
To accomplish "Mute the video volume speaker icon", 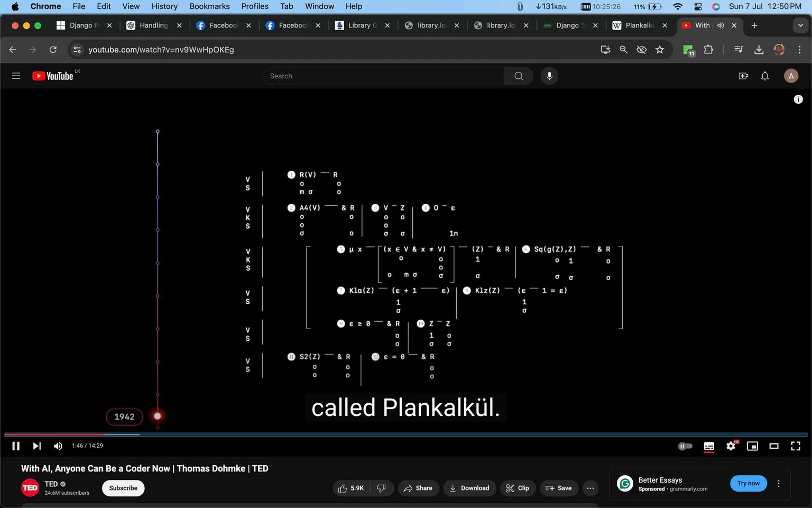I will [58, 446].
